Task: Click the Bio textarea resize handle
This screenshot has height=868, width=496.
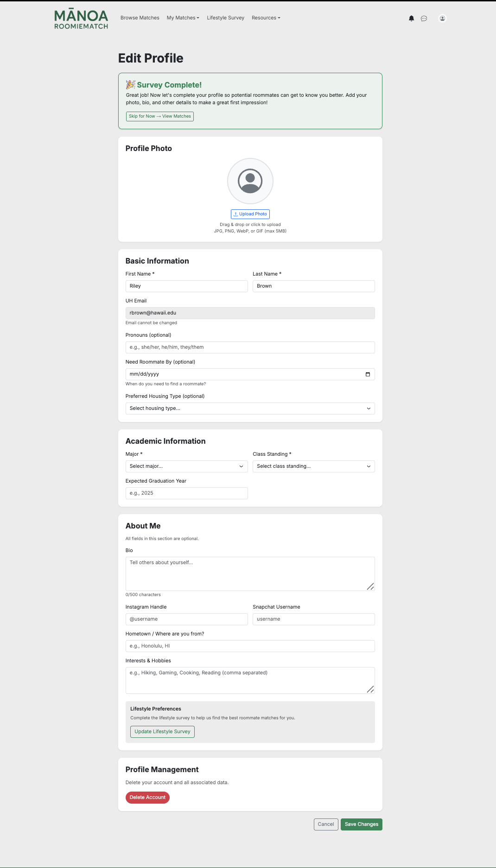Action: point(370,586)
